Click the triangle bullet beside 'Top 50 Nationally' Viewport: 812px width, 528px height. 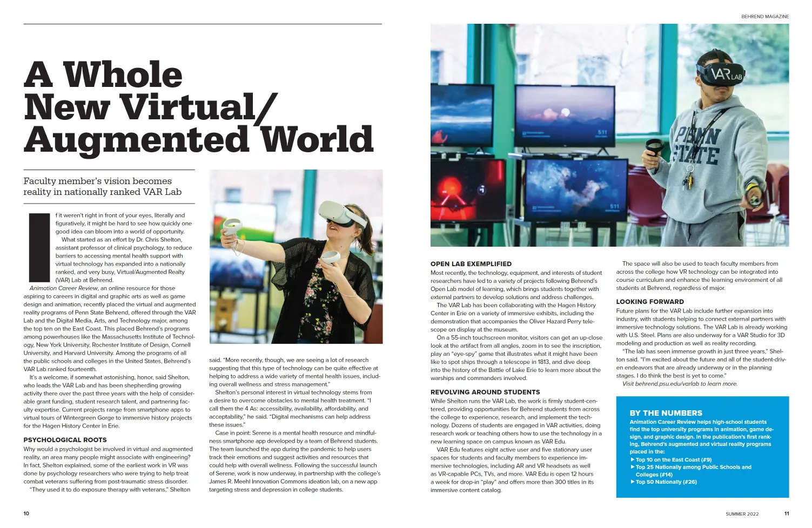tap(633, 482)
